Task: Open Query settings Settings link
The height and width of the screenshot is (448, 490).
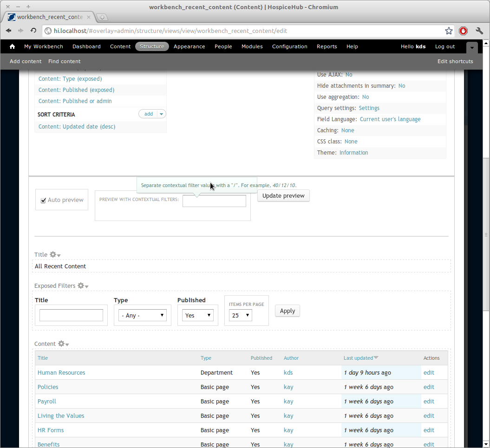Action: [x=369, y=108]
